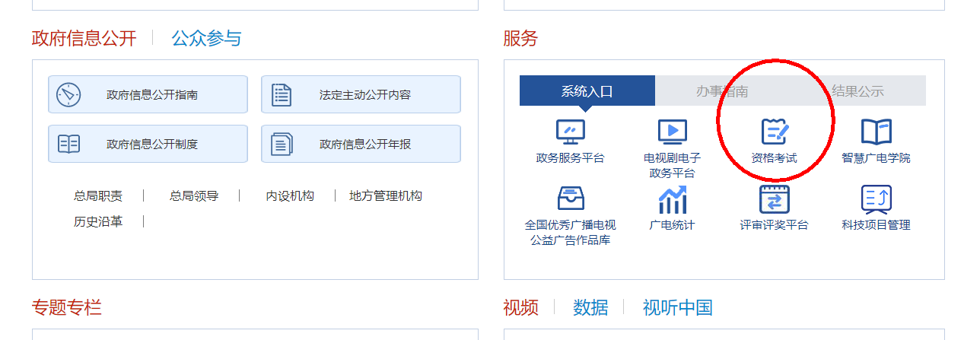Open the 电视剧电子政务平台 play-screen icon
The height and width of the screenshot is (340, 980).
672,132
